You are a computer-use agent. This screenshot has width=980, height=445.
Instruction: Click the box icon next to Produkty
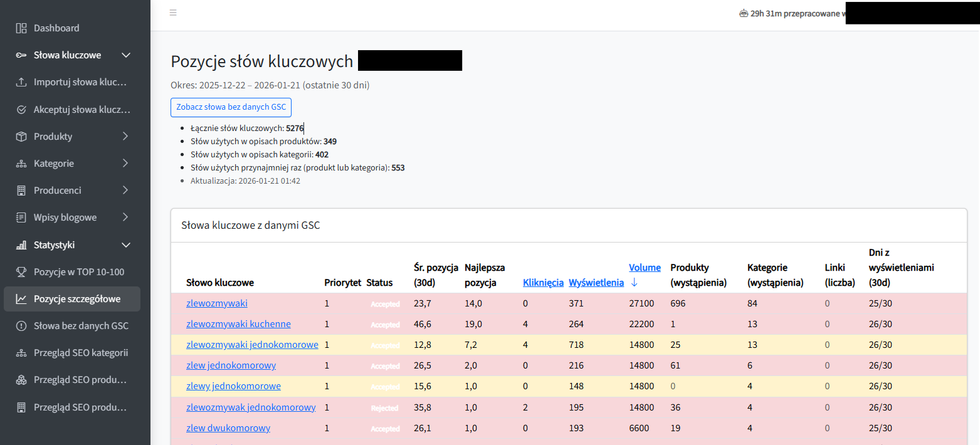pyautogui.click(x=21, y=137)
